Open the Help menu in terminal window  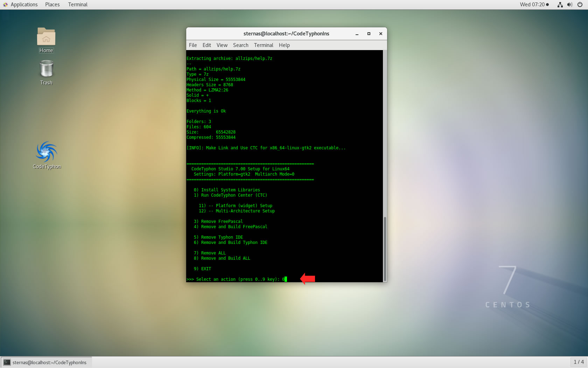click(284, 45)
